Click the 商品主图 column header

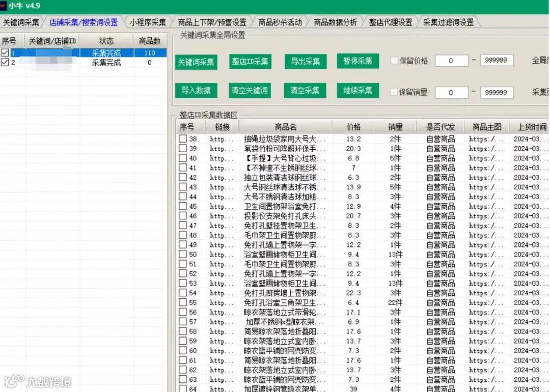click(x=487, y=127)
